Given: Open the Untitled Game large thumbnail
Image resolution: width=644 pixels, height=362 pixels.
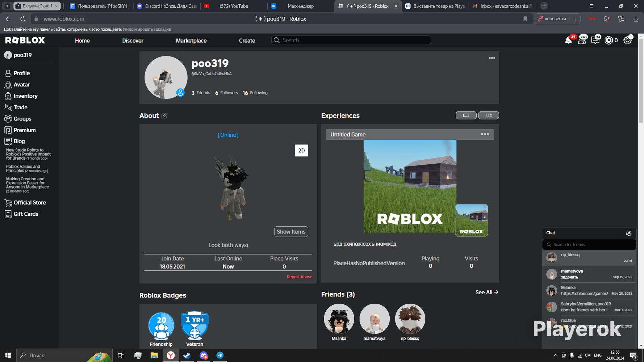Looking at the screenshot, I should [x=410, y=186].
